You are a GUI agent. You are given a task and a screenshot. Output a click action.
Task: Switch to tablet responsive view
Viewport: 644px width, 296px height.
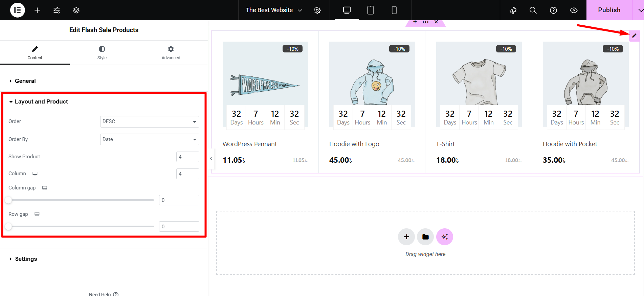(x=371, y=10)
